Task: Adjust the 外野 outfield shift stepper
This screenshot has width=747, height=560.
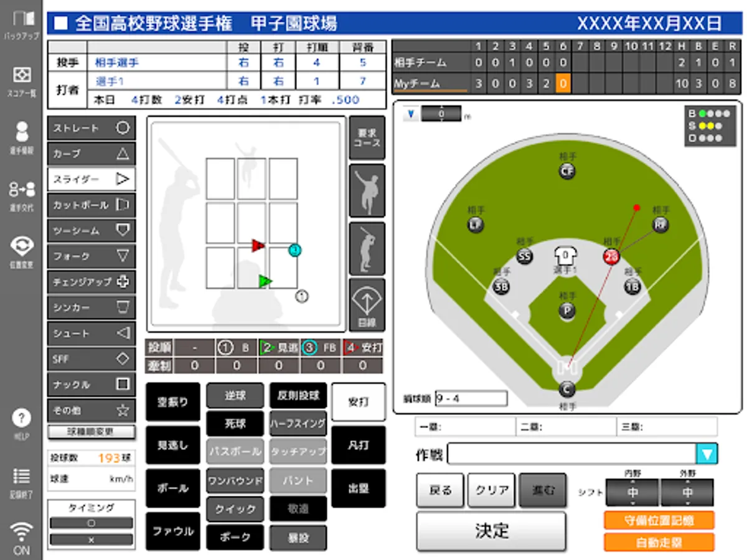Action: [x=687, y=492]
